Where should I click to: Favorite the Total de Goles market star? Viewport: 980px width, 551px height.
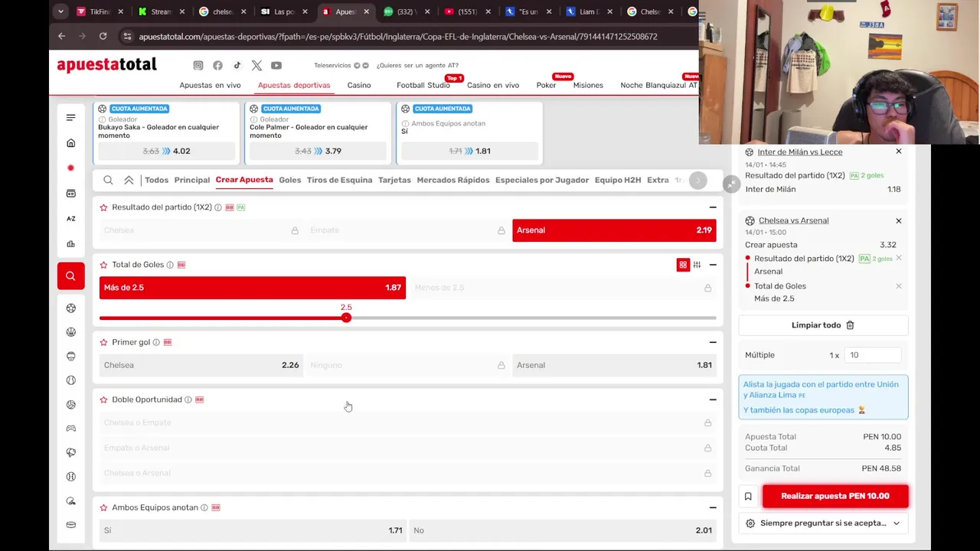[x=103, y=265]
